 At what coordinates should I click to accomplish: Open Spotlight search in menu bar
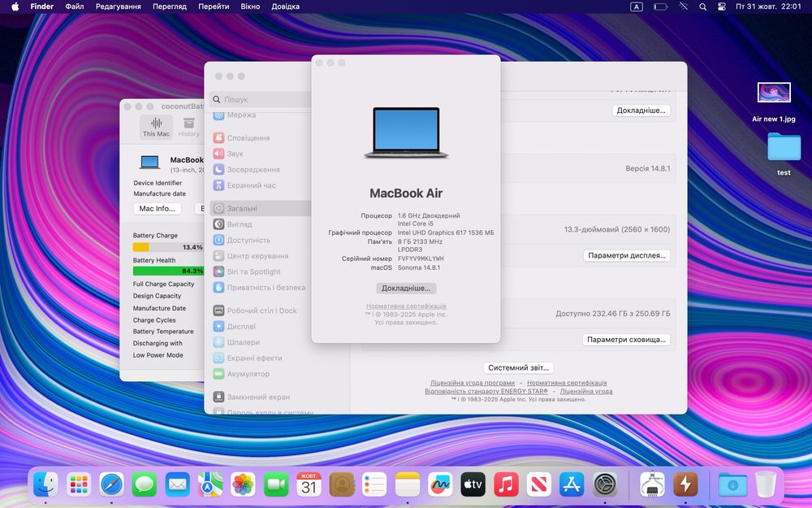click(702, 7)
